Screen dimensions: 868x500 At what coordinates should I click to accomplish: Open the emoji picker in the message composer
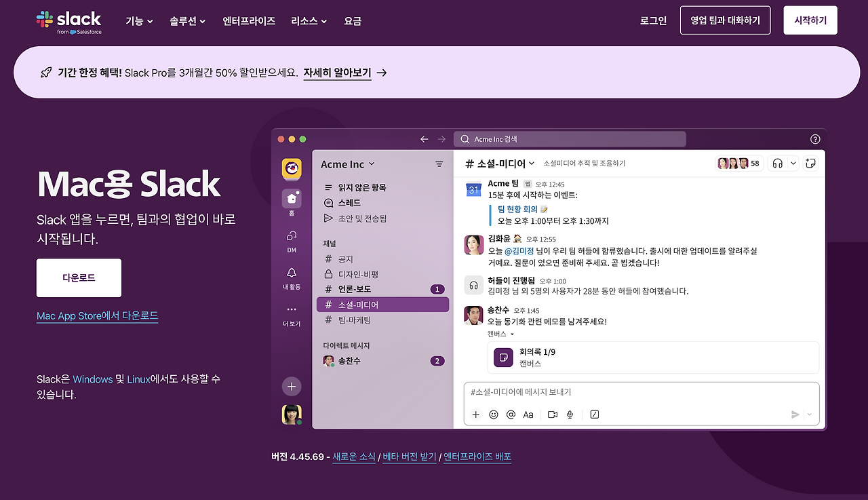click(x=493, y=414)
